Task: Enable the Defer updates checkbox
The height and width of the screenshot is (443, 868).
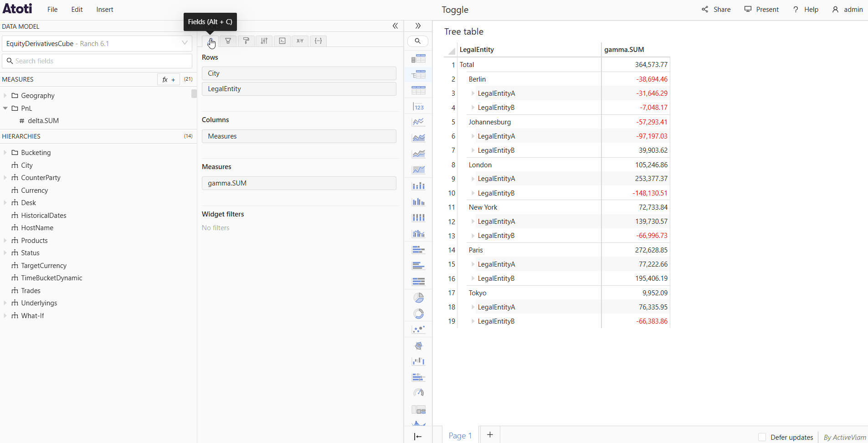Action: click(762, 437)
